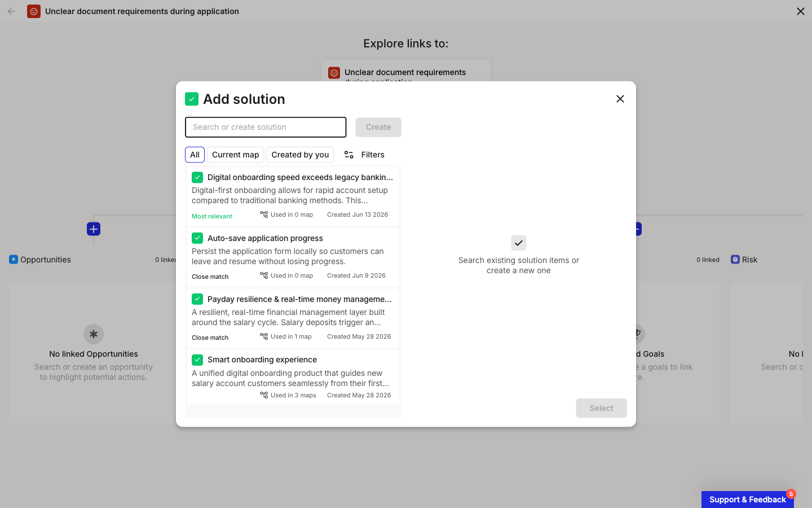Click the green Add solution checkmark icon
Screen dimensions: 812x508
pyautogui.click(x=192, y=99)
